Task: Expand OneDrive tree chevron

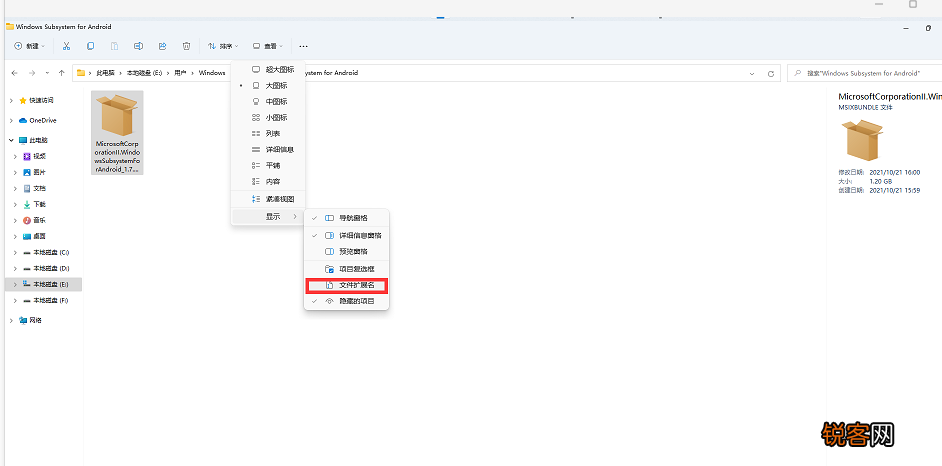Action: pyautogui.click(x=11, y=120)
